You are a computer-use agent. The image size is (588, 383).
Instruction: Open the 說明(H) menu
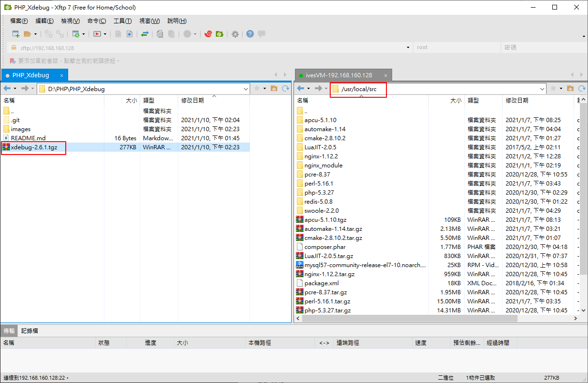click(177, 21)
